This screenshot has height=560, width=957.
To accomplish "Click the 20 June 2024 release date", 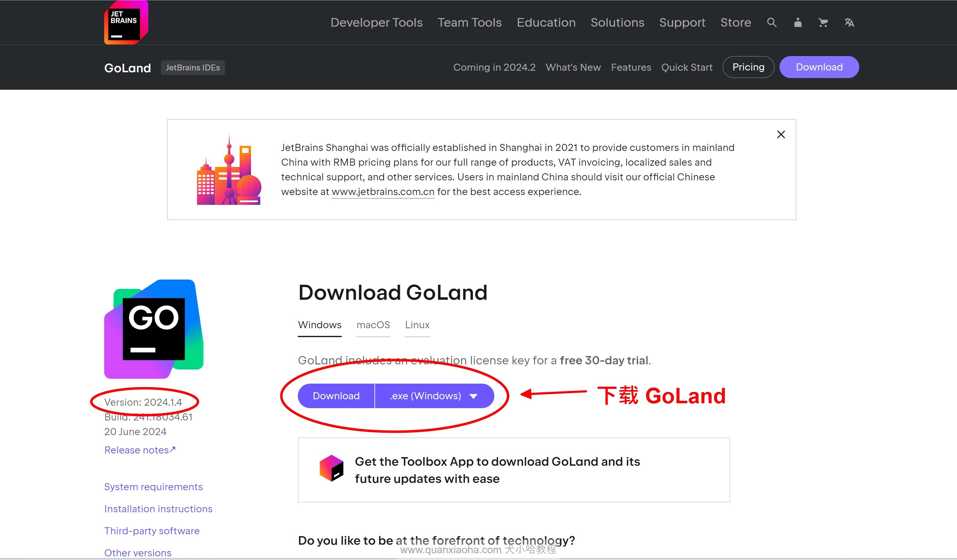I will 135,432.
